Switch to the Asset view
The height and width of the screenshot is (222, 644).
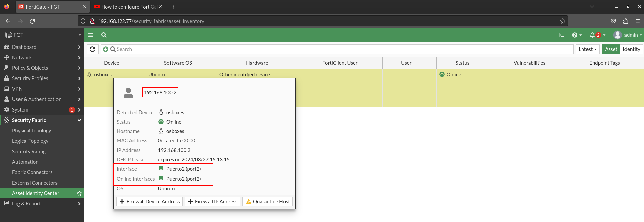click(611, 49)
